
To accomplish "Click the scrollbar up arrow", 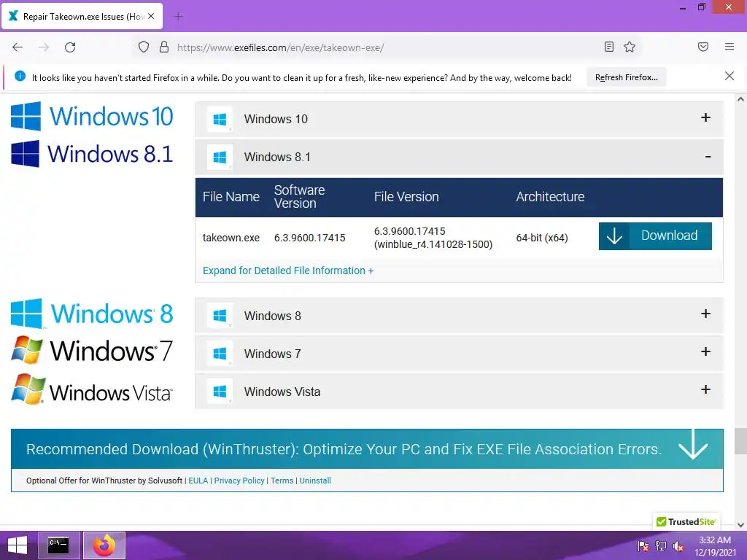I will tap(740, 99).
